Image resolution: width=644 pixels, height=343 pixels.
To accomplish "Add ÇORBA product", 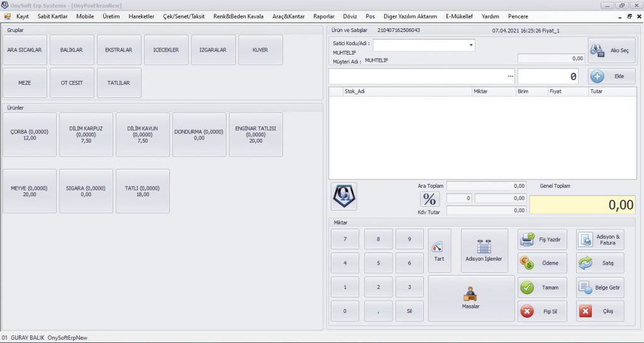I will pyautogui.click(x=30, y=134).
